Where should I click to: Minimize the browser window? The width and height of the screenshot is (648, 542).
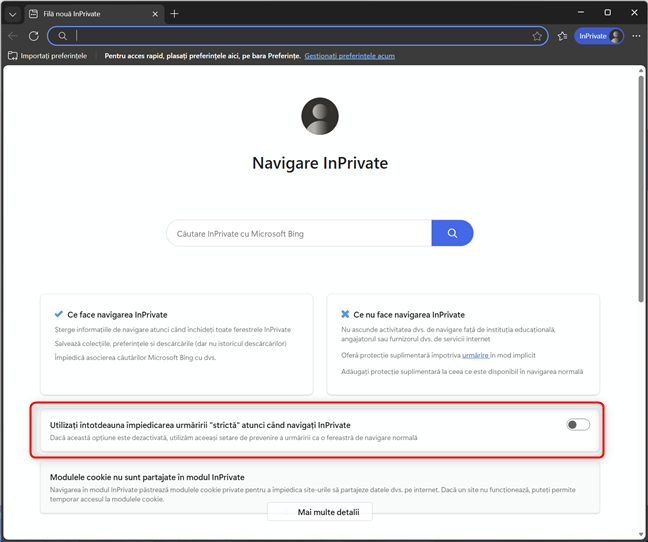click(x=581, y=12)
